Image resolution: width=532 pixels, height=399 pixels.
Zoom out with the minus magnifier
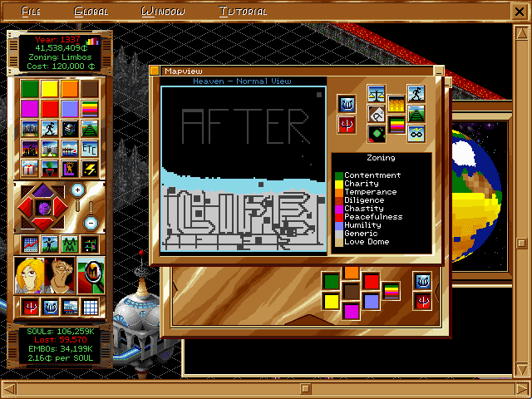91,223
